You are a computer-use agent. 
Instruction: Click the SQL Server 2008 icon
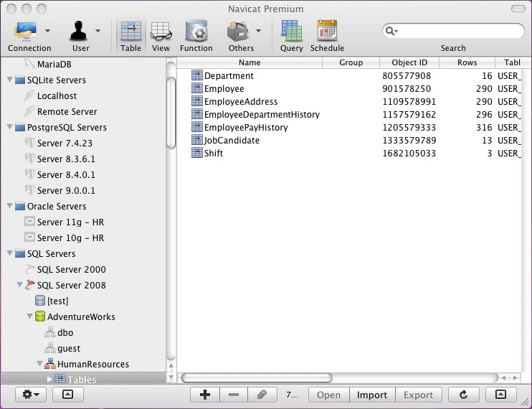[x=30, y=285]
